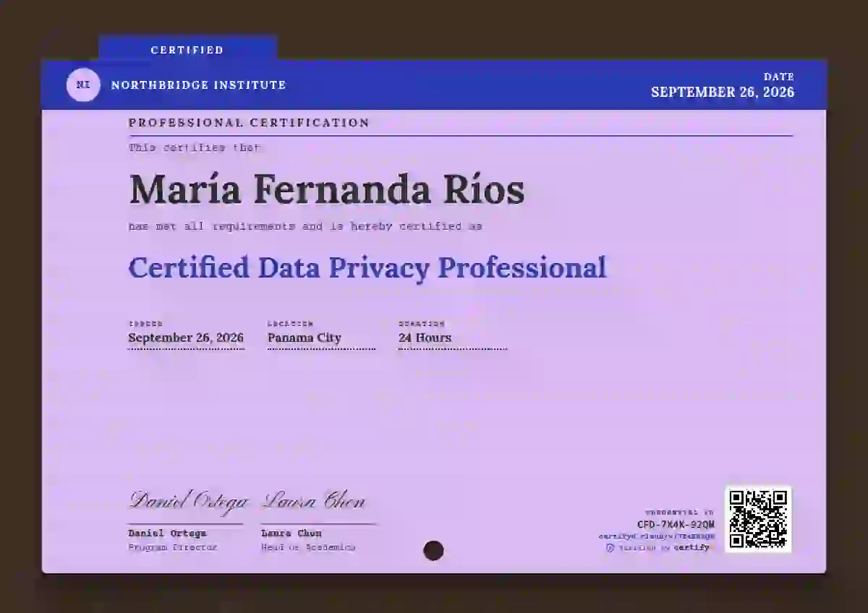Click credential ID 'CFD-7X4K-92QM'
This screenshot has height=613, width=868.
click(676, 524)
